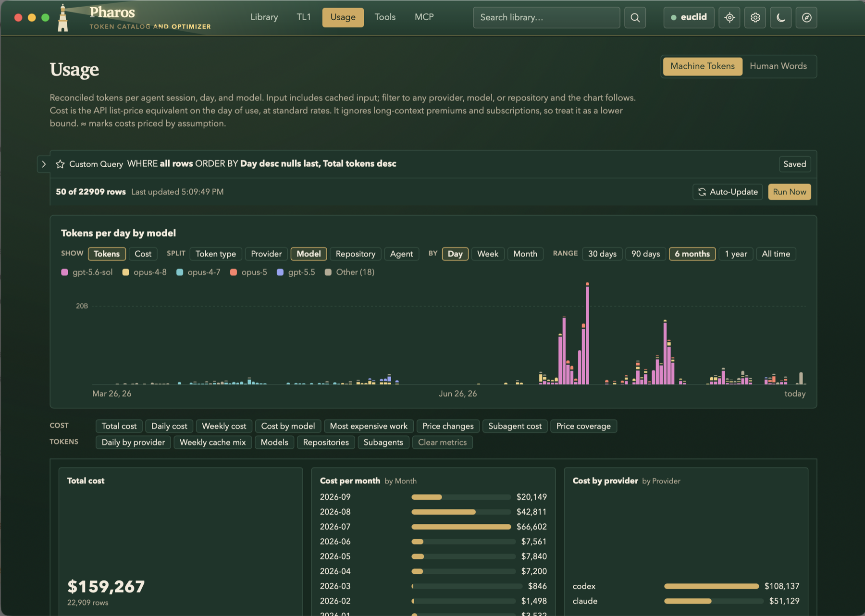Click the compass icon in header
This screenshot has width=865, height=616.
(x=806, y=17)
